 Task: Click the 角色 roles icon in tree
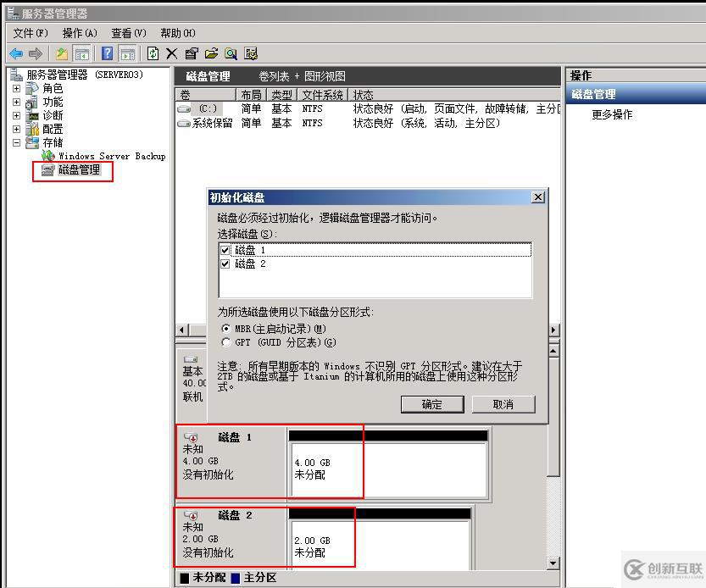pos(32,88)
